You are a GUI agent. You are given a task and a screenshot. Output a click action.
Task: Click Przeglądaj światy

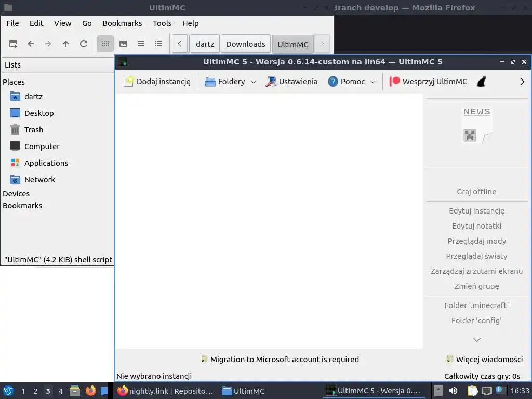(476, 256)
